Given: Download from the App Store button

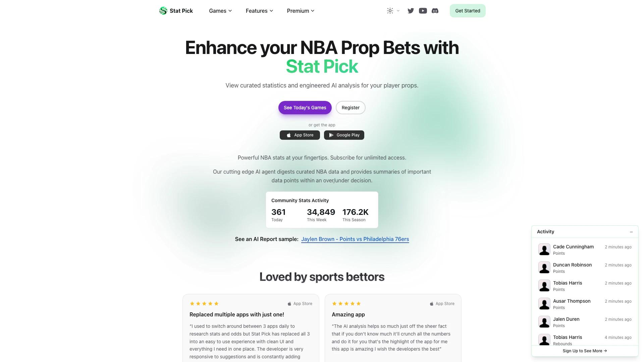Looking at the screenshot, I should click(300, 135).
